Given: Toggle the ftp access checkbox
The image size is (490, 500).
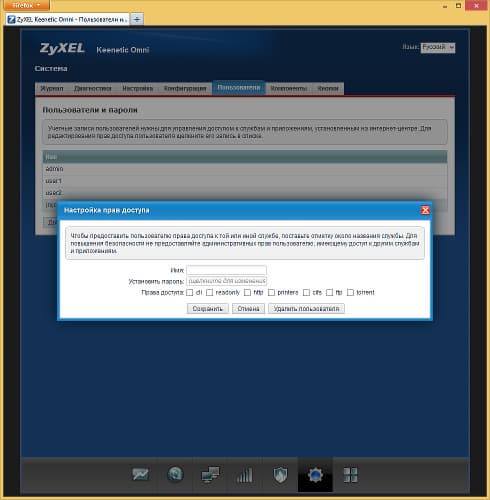Looking at the screenshot, I should [x=329, y=292].
